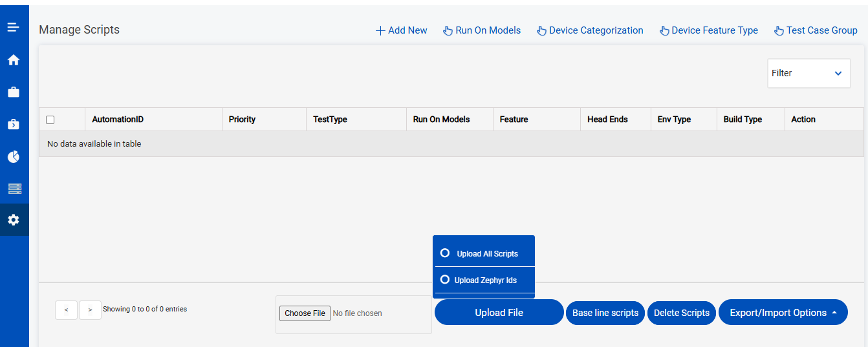Open the briefcase icon in sidebar
This screenshot has width=868, height=347.
click(14, 92)
